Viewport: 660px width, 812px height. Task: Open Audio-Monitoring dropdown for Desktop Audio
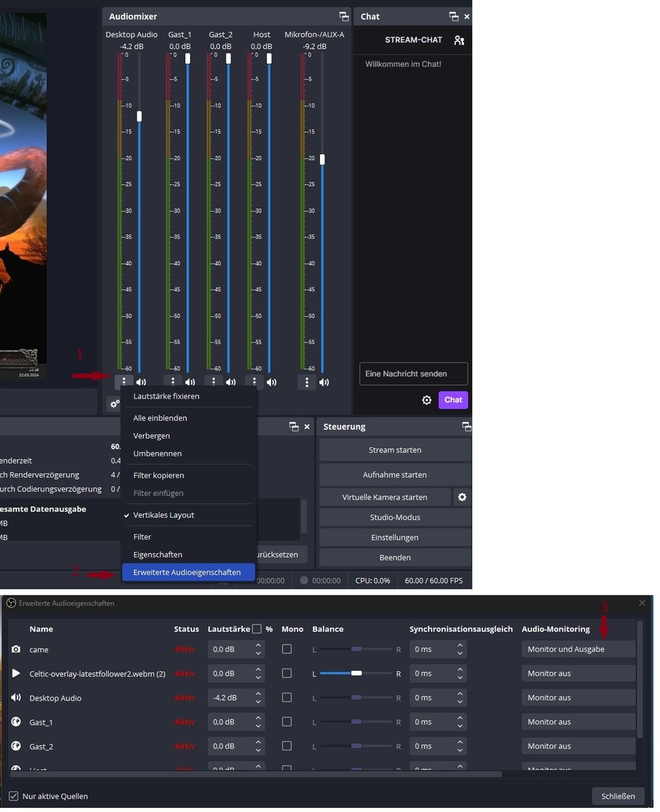pos(578,698)
